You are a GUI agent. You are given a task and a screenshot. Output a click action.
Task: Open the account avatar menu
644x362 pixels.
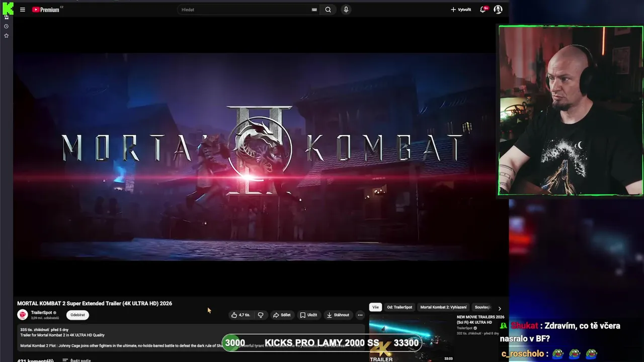point(498,10)
